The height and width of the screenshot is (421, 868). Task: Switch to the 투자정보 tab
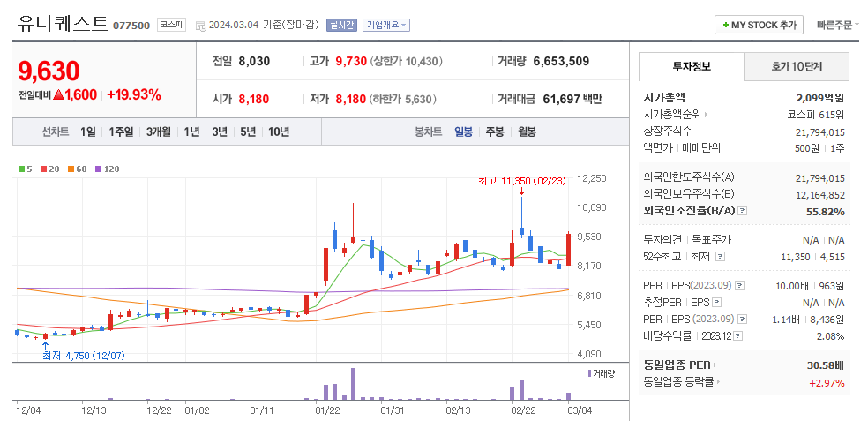[x=692, y=66]
